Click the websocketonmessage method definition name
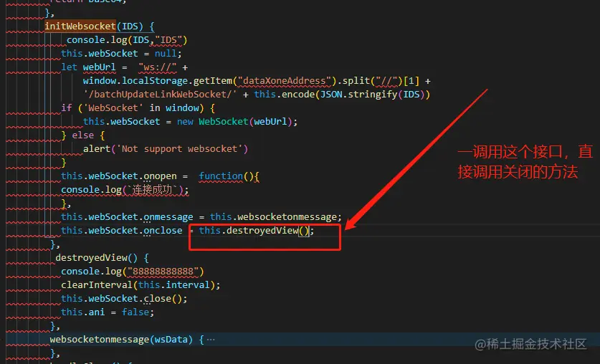The width and height of the screenshot is (600, 364). 100,340
